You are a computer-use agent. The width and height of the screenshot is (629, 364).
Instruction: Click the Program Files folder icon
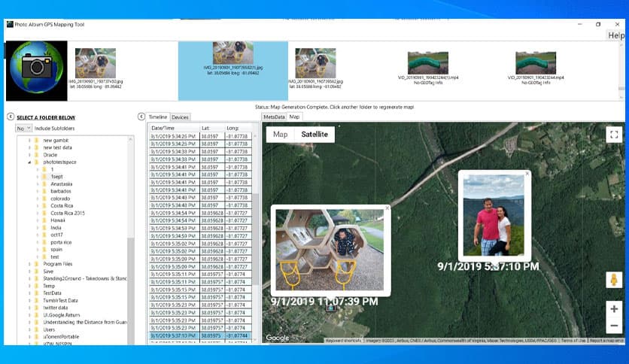[x=37, y=264]
